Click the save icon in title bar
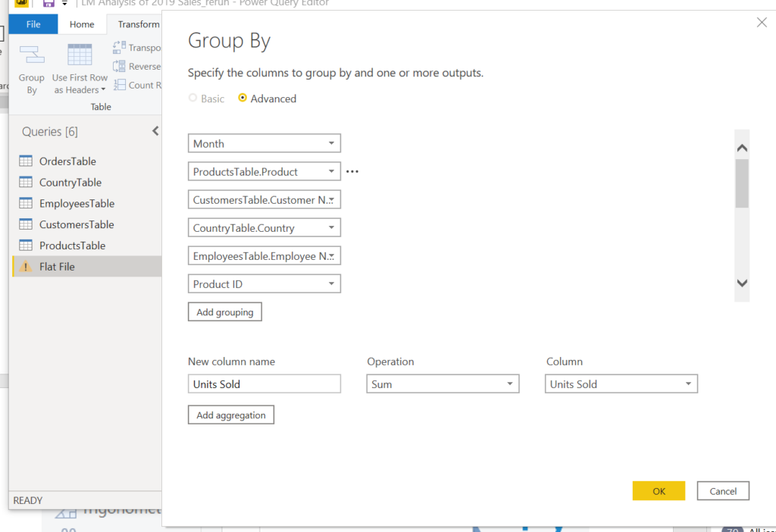Screen dimensions: 776x532 [x=48, y=4]
